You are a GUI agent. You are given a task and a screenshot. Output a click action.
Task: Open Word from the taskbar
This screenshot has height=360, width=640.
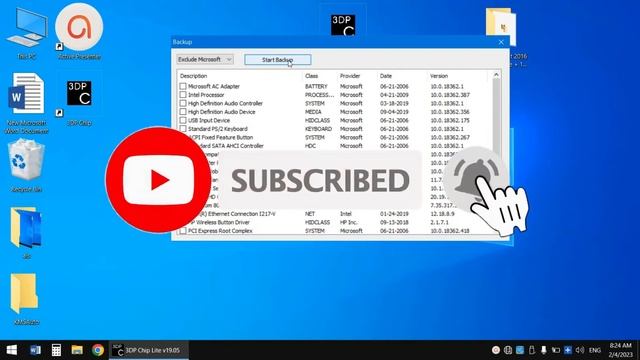[x=35, y=350]
